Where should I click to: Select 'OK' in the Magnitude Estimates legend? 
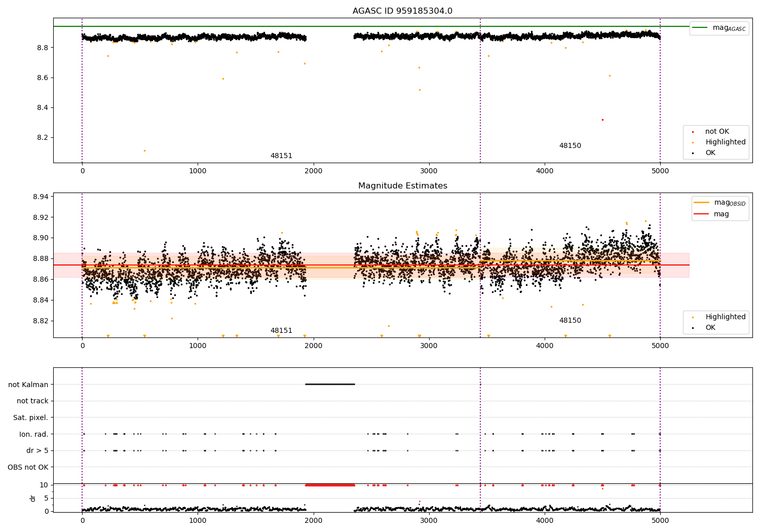click(x=710, y=328)
